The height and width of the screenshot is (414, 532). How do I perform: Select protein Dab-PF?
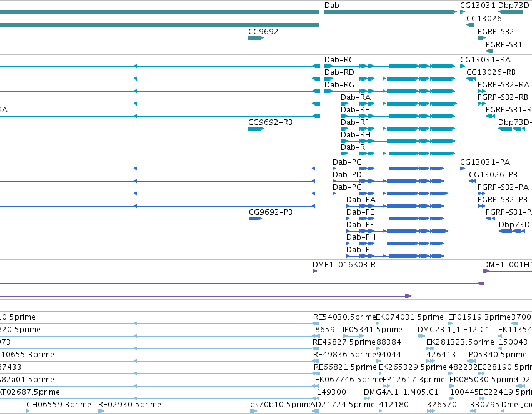398,231
